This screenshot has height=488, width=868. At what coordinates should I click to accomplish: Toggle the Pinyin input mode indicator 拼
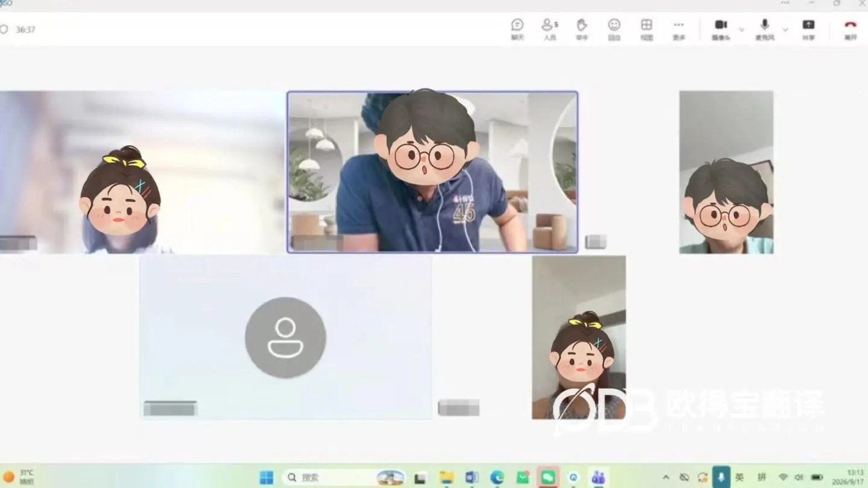point(761,477)
